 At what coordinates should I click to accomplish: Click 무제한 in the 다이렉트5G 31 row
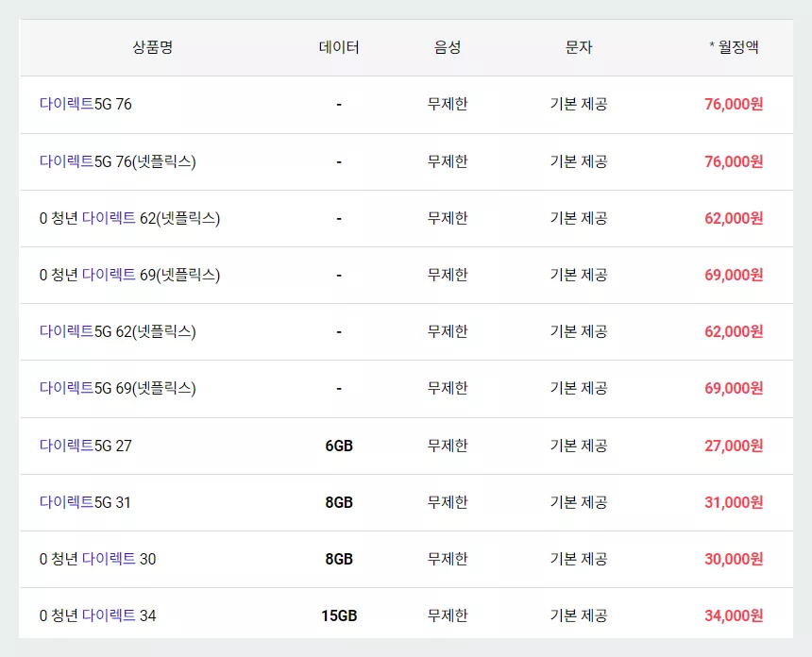tap(447, 501)
